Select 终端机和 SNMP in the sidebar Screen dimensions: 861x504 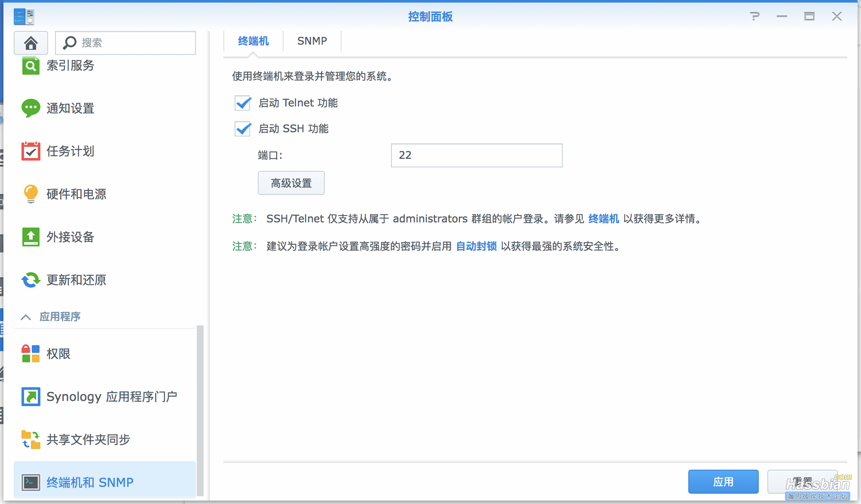[x=105, y=481]
